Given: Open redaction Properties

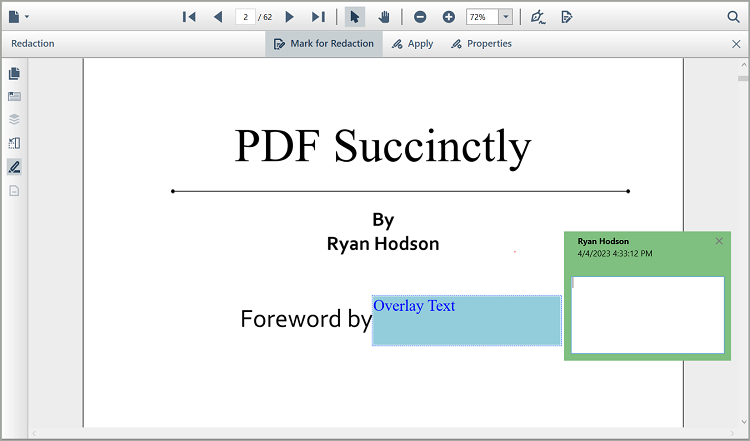Looking at the screenshot, I should pos(481,44).
